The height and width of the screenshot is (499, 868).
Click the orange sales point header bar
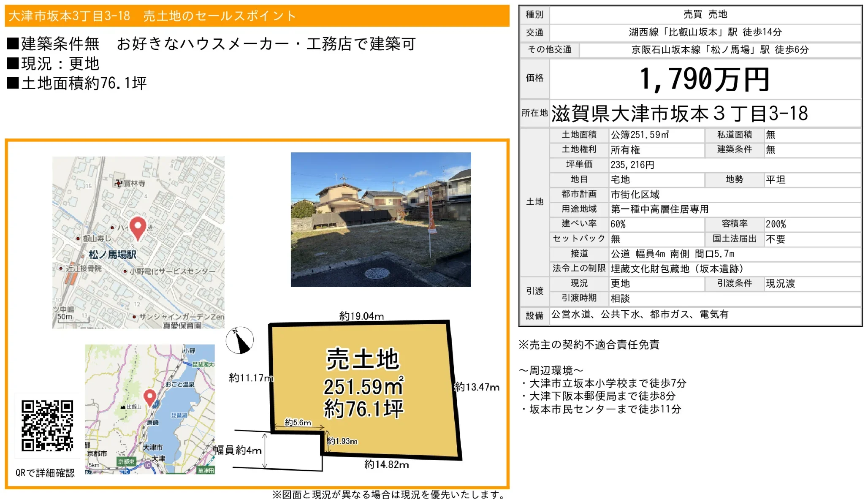(257, 16)
